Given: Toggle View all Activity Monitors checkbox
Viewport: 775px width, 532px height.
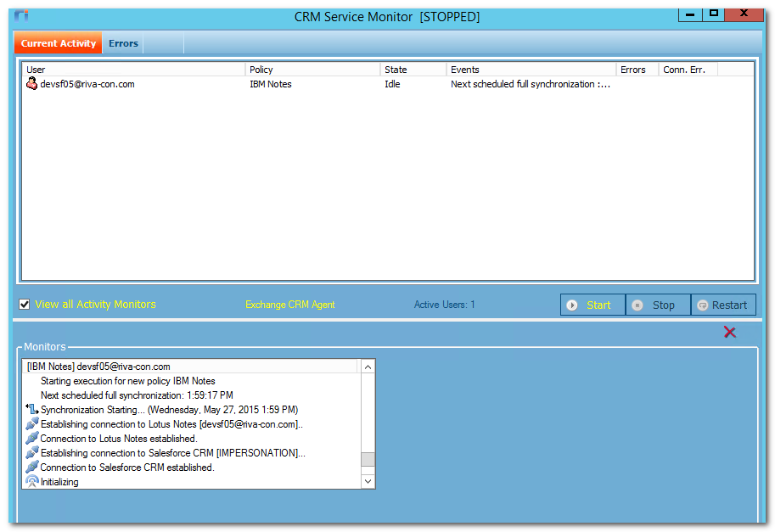Looking at the screenshot, I should click(25, 305).
